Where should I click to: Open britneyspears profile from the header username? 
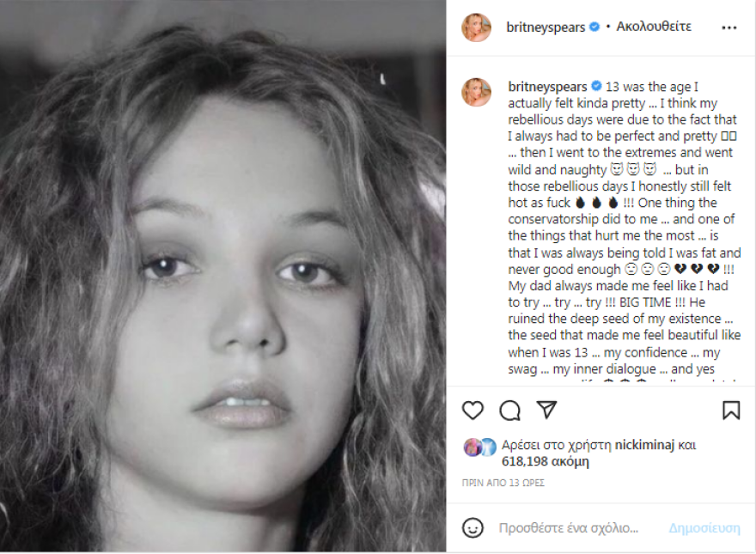(547, 27)
